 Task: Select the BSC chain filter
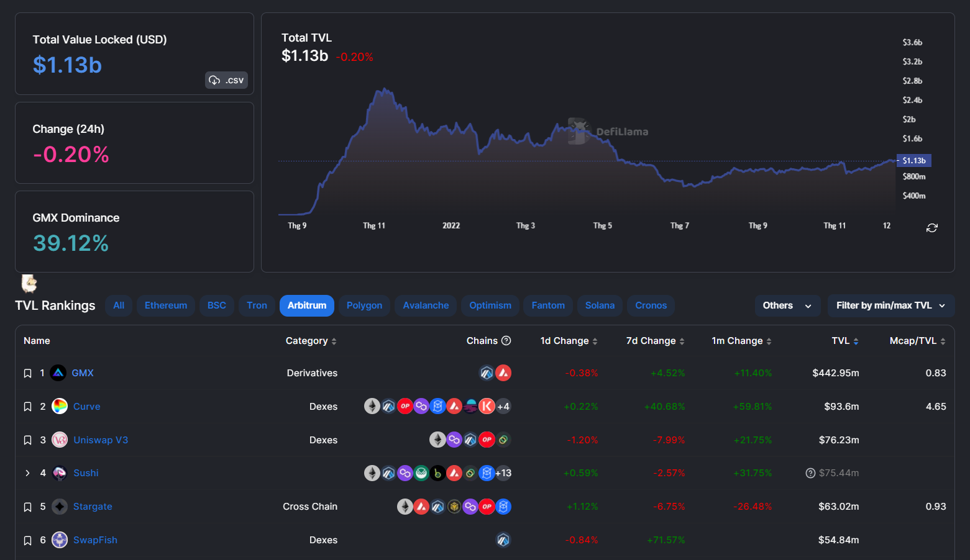coord(217,305)
